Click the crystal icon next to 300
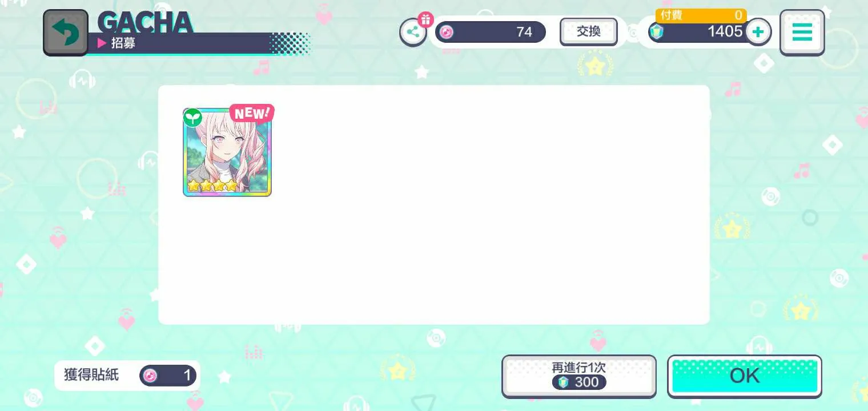This screenshot has width=868, height=411. (x=564, y=382)
